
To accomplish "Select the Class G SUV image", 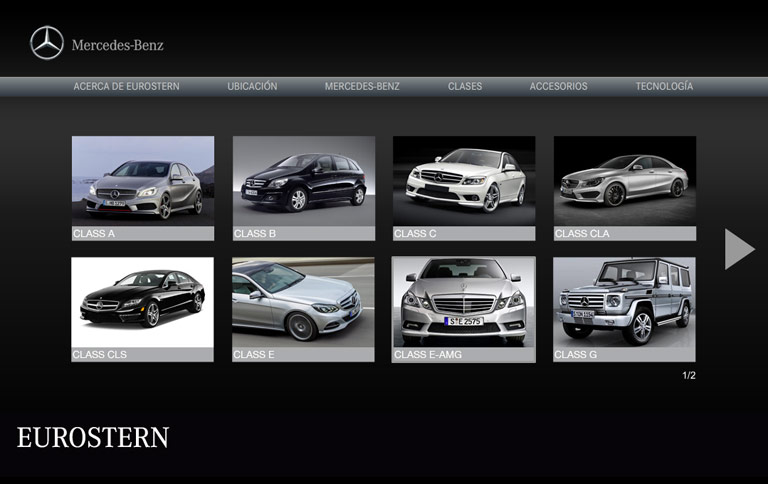I will (x=625, y=302).
